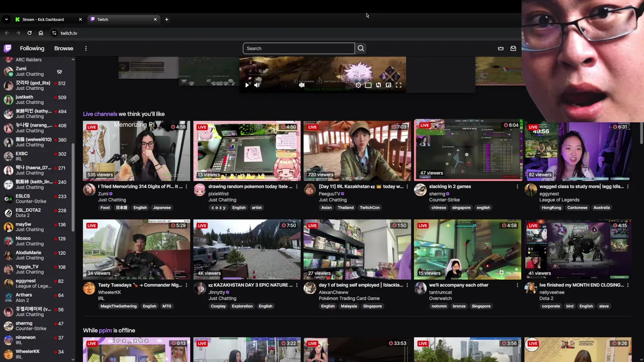Screen dimensions: 644x362
Task: Open the Twitch home logo
Action: (8, 48)
